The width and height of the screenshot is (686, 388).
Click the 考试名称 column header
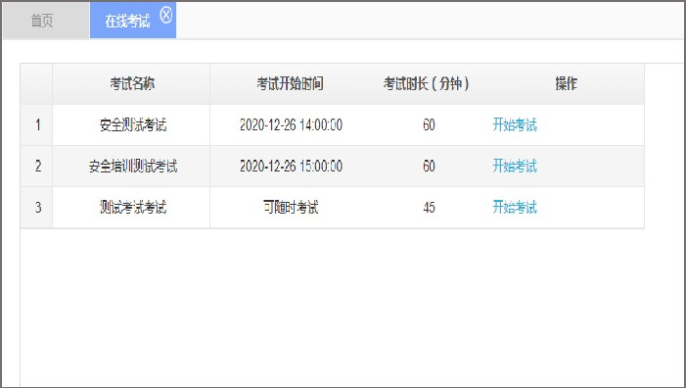(x=131, y=84)
